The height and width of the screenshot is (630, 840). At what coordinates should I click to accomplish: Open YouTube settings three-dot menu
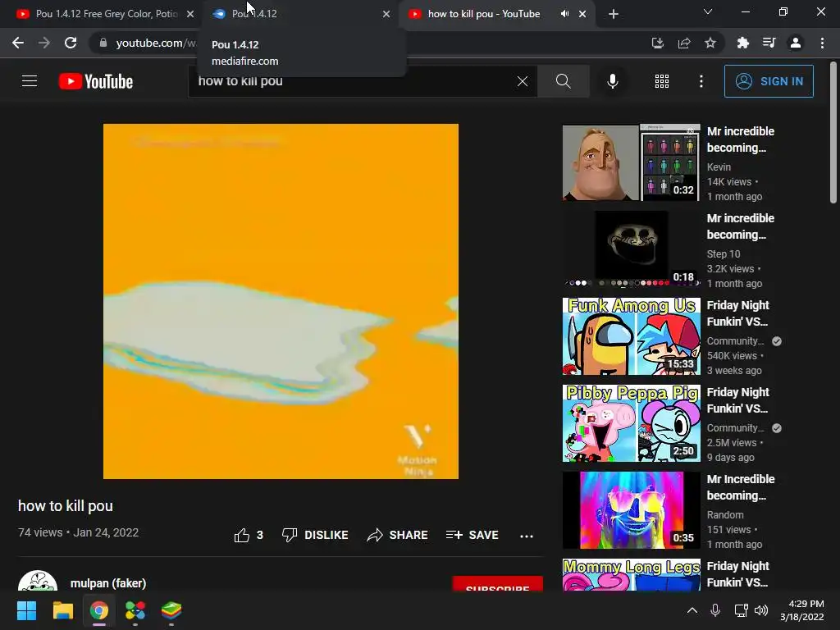click(701, 81)
